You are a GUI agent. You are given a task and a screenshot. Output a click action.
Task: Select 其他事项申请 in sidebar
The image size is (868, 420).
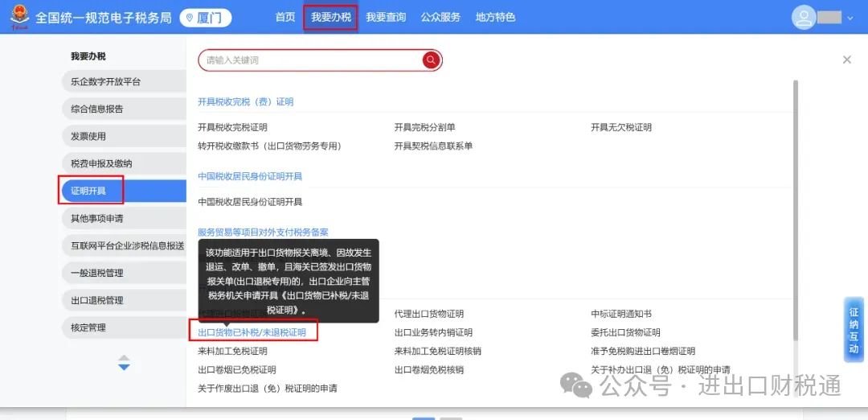pyautogui.click(x=124, y=218)
